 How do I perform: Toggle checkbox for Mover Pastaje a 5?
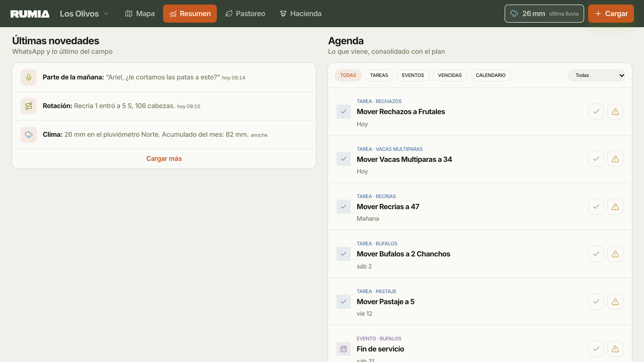tap(344, 302)
